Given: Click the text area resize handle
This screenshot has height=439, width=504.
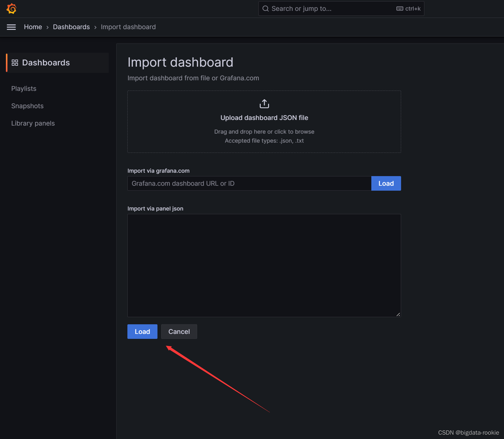Looking at the screenshot, I should tap(398, 314).
